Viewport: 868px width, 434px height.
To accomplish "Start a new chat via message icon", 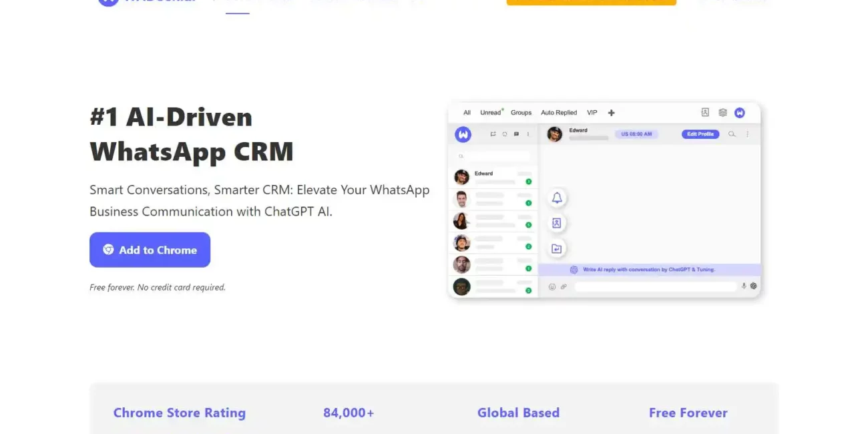I will click(x=516, y=134).
